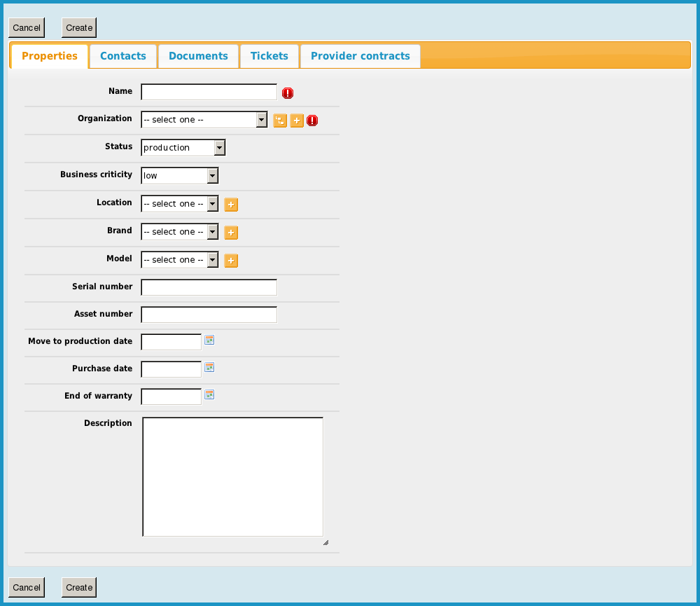Click the organization hierarchy tree icon
Image resolution: width=700 pixels, height=606 pixels.
pyautogui.click(x=279, y=120)
